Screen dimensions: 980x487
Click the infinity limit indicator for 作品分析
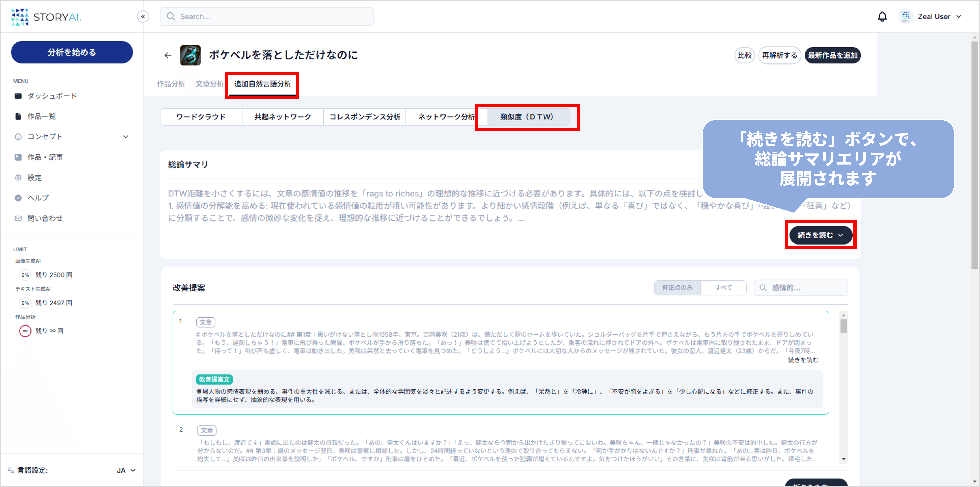click(25, 331)
